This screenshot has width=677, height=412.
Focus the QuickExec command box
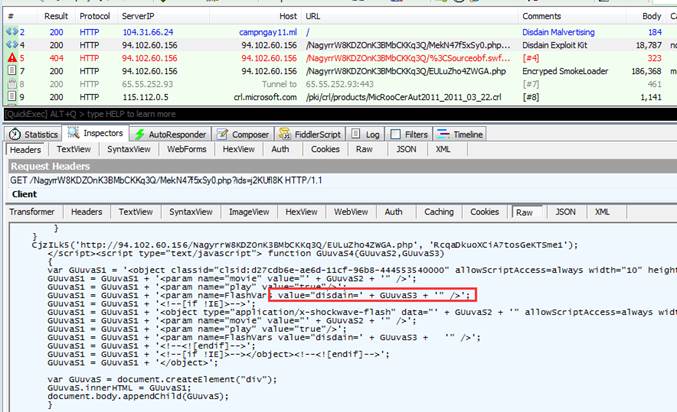click(x=339, y=114)
